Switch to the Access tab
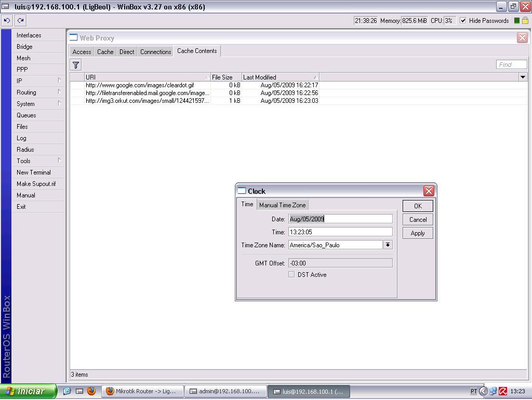The width and height of the screenshot is (532, 400). tap(82, 52)
